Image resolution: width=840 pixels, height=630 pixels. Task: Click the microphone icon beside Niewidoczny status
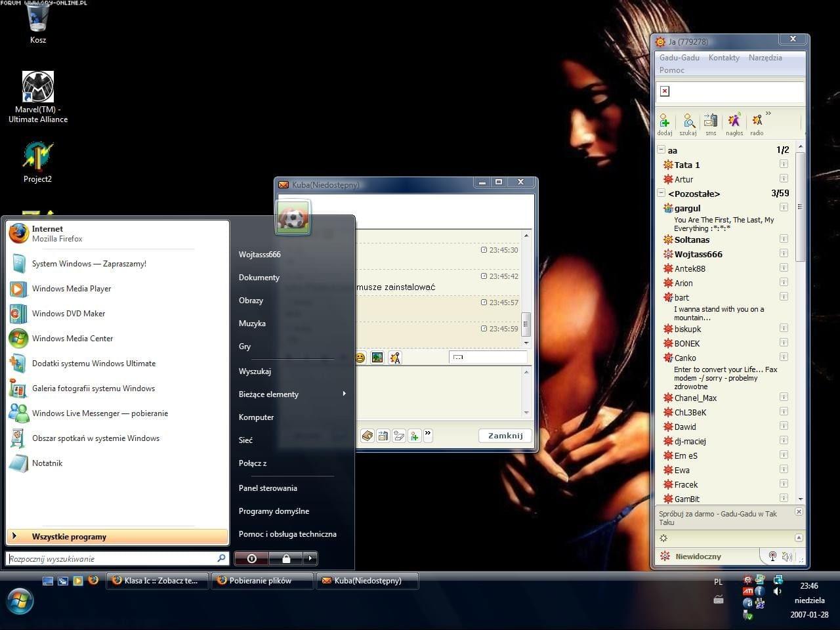point(772,556)
